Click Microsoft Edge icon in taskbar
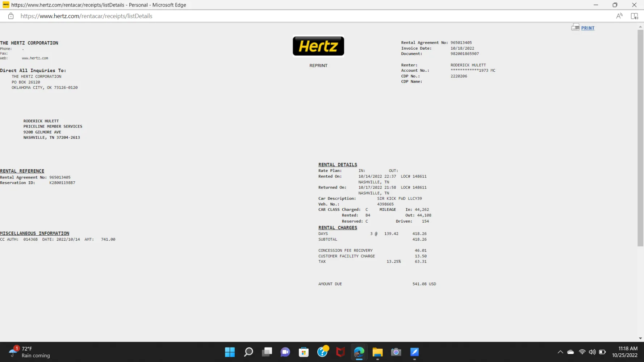Image resolution: width=644 pixels, height=362 pixels. [x=359, y=352]
